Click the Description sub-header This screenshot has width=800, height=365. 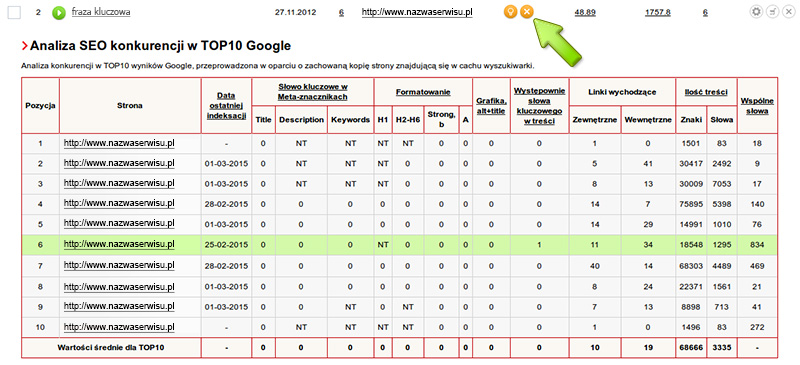coord(301,119)
